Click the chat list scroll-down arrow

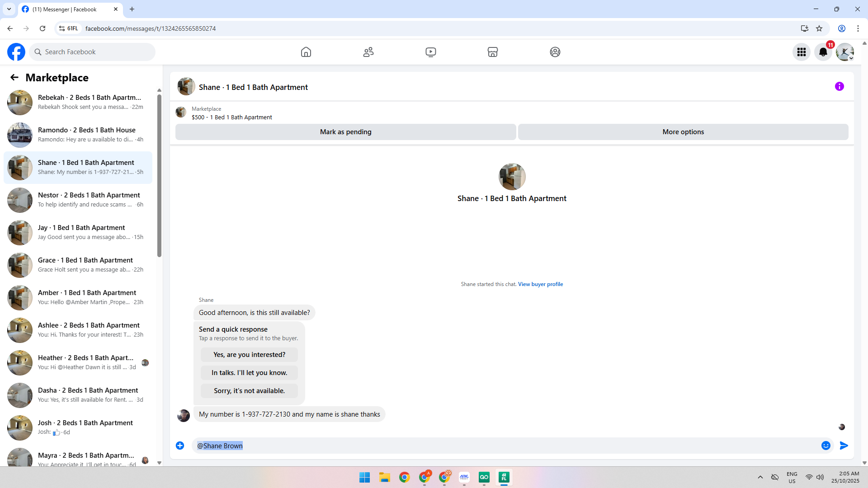point(159,463)
